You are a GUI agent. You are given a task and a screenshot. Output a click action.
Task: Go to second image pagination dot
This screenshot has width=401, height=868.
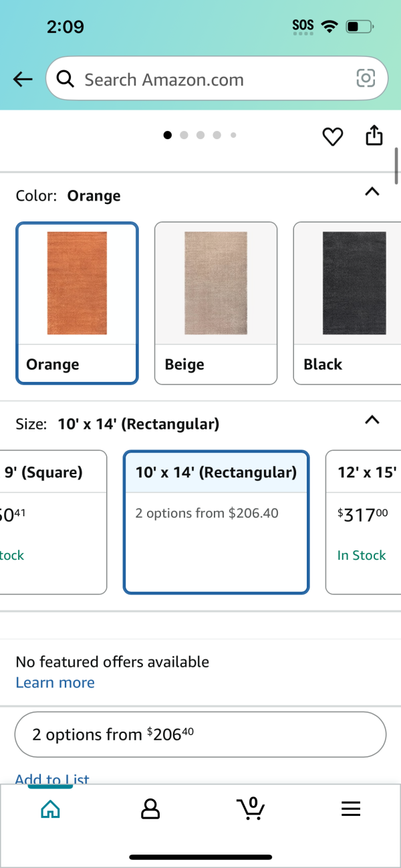click(183, 135)
